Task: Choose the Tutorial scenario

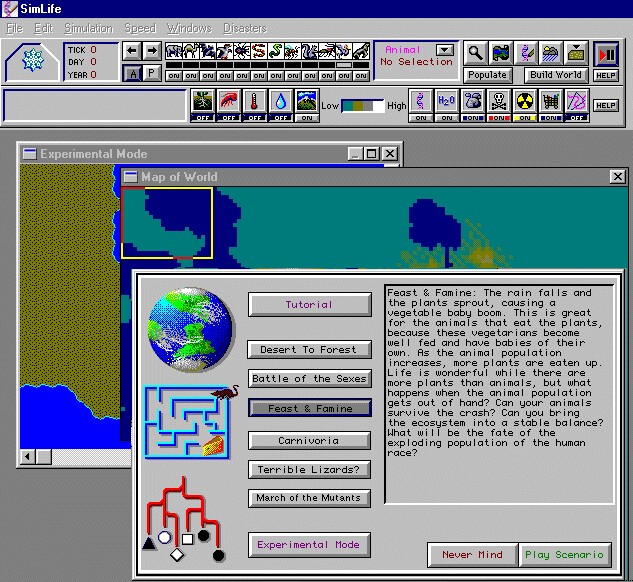Action: pyautogui.click(x=309, y=304)
